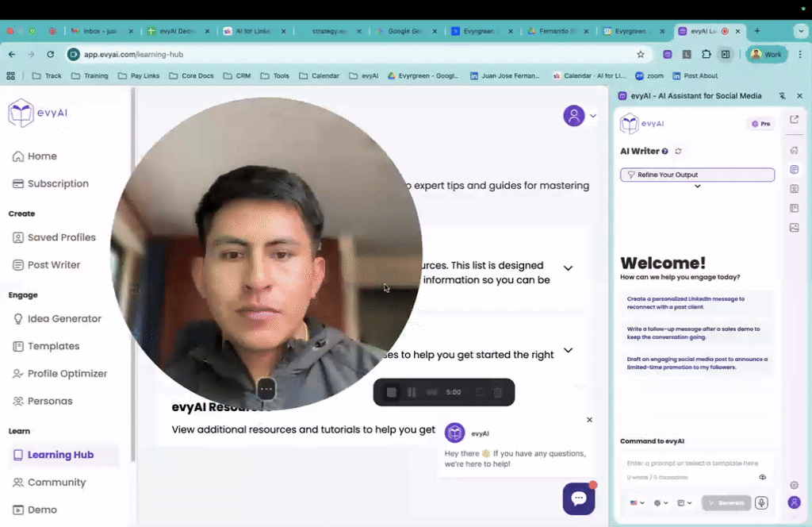The image size is (812, 527).
Task: Click the evyAI chat avatar icon
Action: (454, 433)
